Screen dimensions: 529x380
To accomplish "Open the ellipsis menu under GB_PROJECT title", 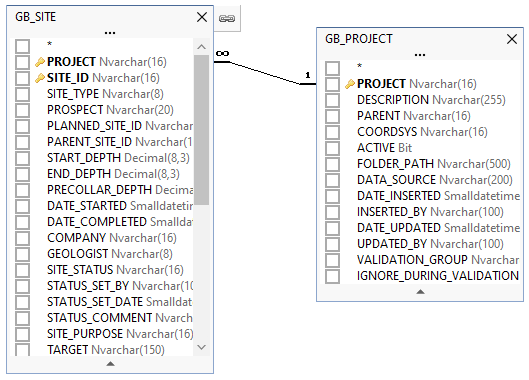I will click(x=420, y=55).
